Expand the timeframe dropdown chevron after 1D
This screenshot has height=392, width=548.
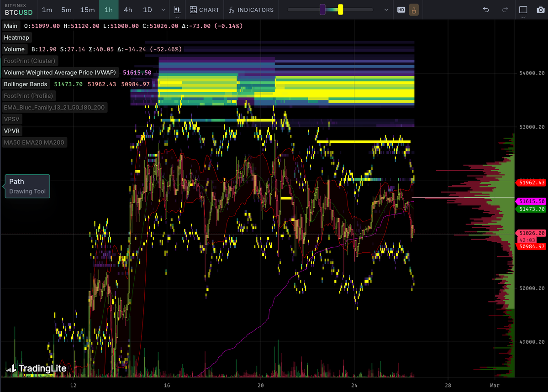(x=163, y=10)
